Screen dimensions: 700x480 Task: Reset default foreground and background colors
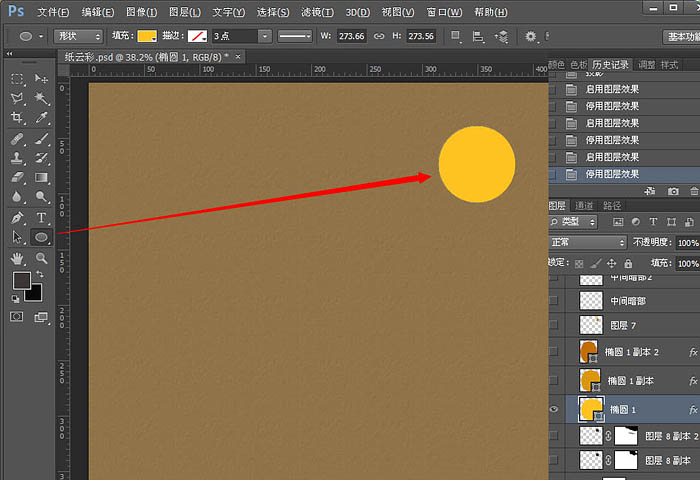point(15,299)
